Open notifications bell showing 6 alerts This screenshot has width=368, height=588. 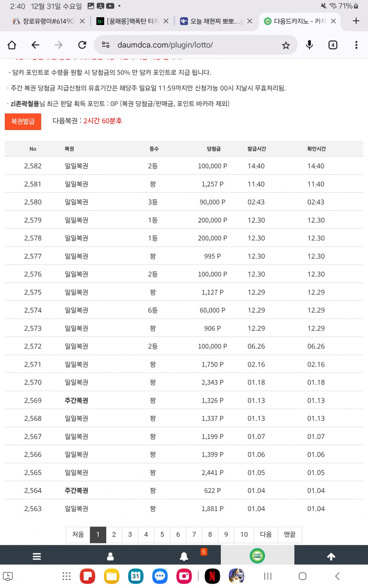[184, 555]
